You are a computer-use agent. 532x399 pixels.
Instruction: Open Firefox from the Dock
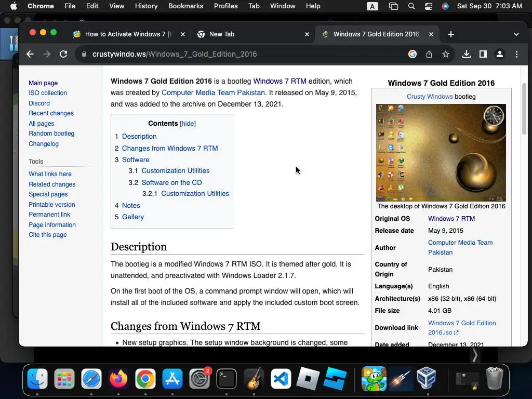[x=118, y=379]
